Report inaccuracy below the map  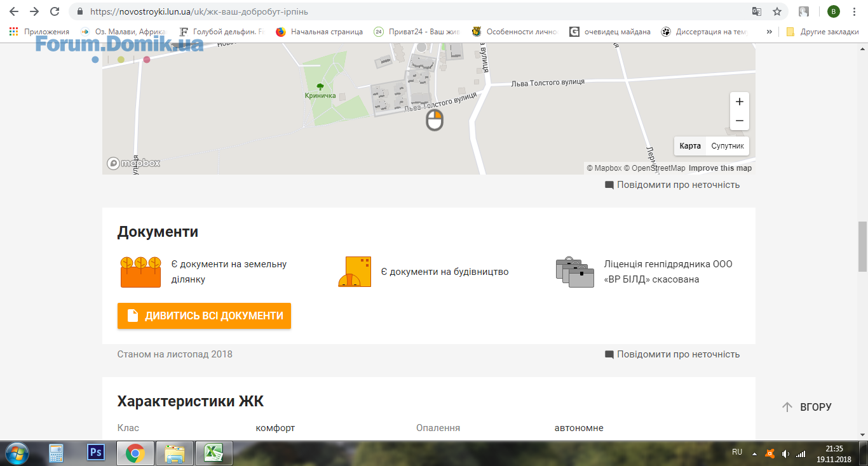[x=672, y=185]
